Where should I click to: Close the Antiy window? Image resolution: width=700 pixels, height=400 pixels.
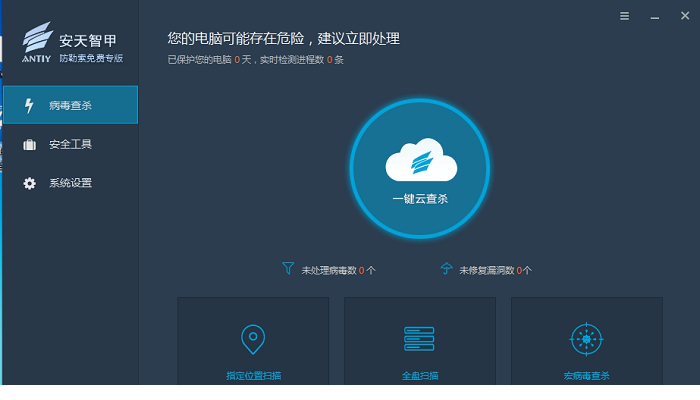pyautogui.click(x=685, y=16)
